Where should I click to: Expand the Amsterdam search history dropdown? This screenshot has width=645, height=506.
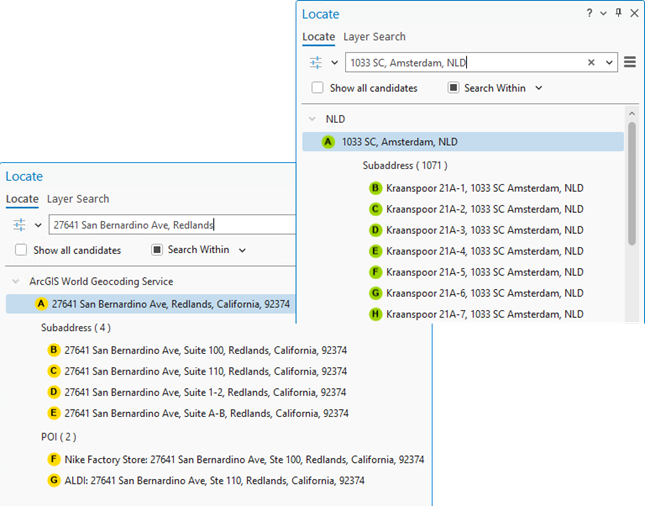point(609,62)
